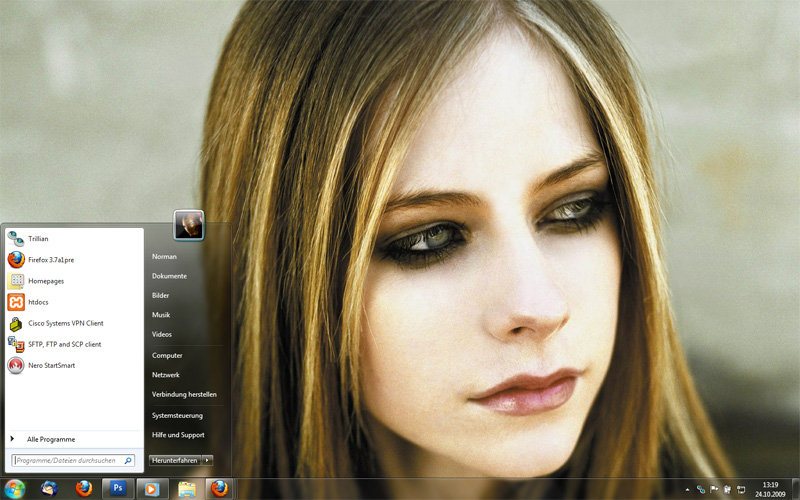Start Cisco Systems VPN Client
Viewport: 800px width, 500px height.
coord(74,323)
